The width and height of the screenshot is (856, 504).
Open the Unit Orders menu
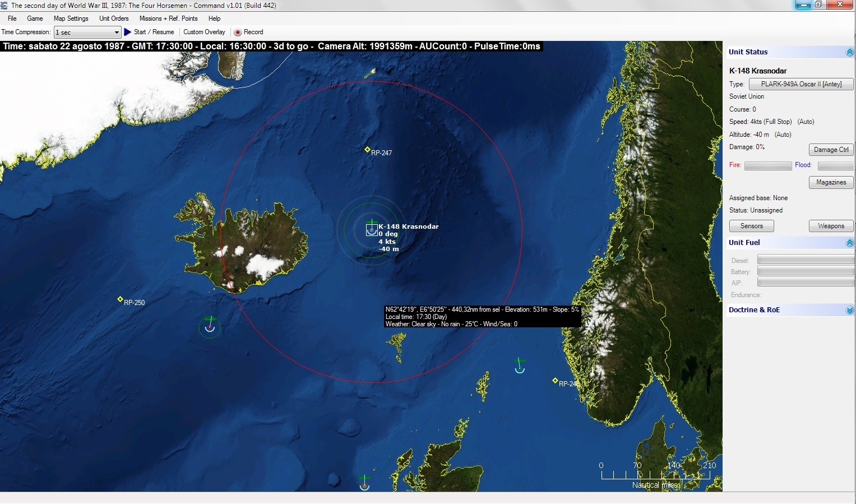tap(114, 19)
